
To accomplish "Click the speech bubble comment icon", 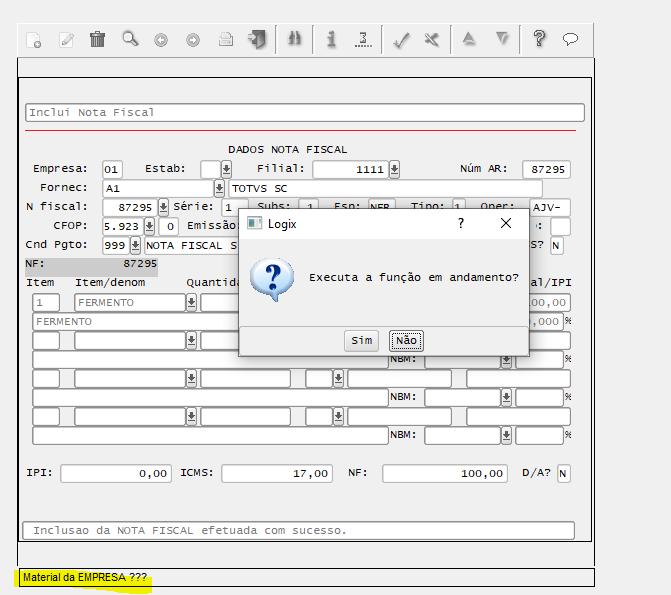I will coord(570,39).
